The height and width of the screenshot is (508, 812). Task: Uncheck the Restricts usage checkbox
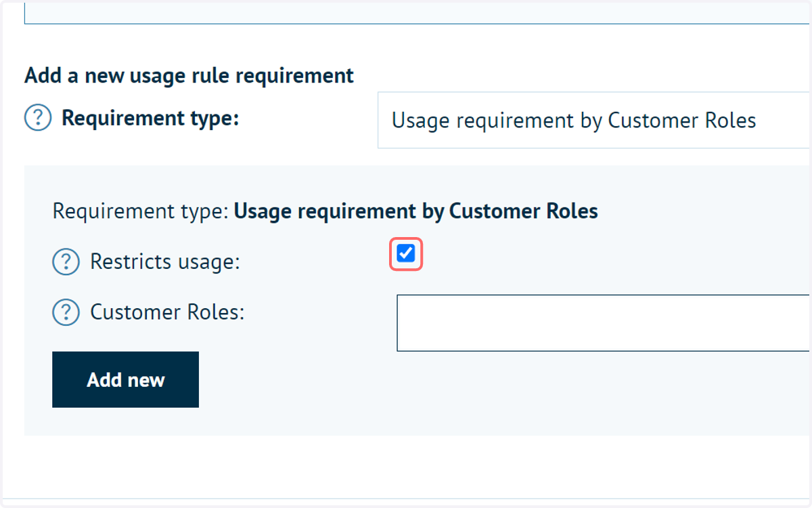click(x=406, y=254)
